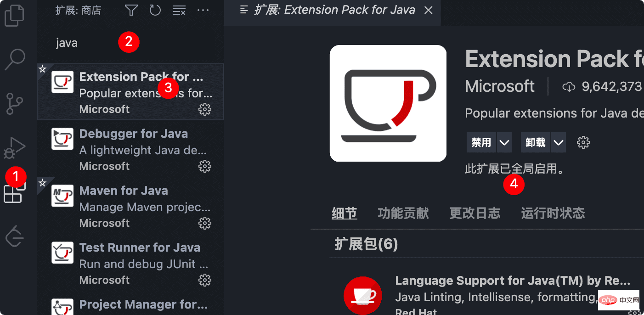This screenshot has width=644, height=315.
Task: Click Extension Pack for Java list icon
Action: click(x=62, y=82)
